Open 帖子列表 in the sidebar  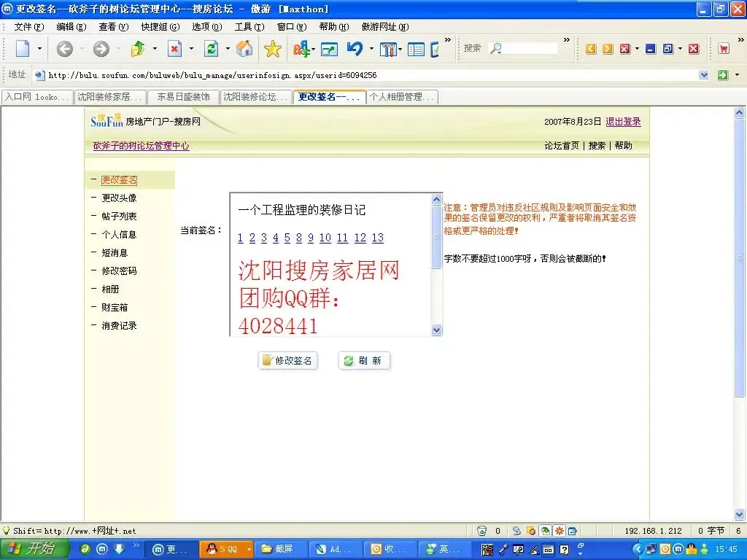click(x=119, y=216)
